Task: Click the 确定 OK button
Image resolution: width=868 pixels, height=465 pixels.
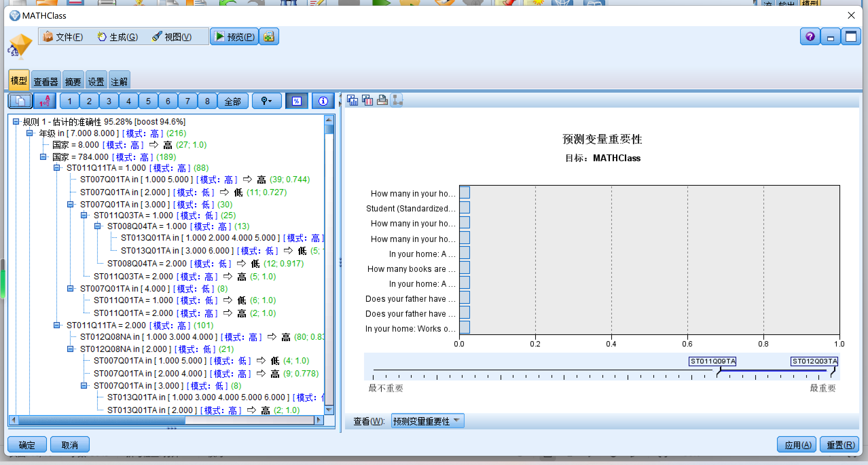Action: (27, 445)
